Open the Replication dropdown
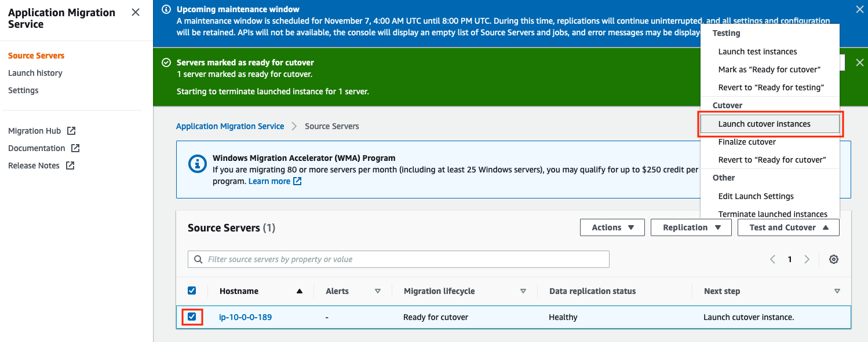 (691, 227)
